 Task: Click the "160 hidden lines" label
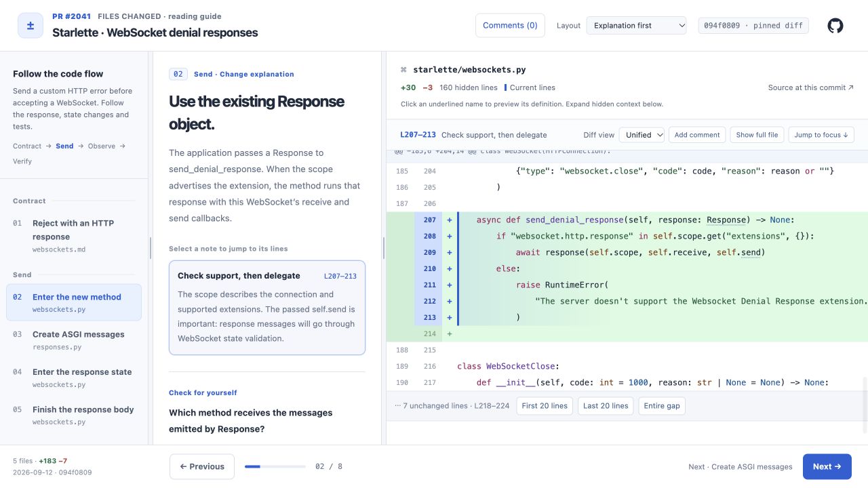pyautogui.click(x=469, y=87)
